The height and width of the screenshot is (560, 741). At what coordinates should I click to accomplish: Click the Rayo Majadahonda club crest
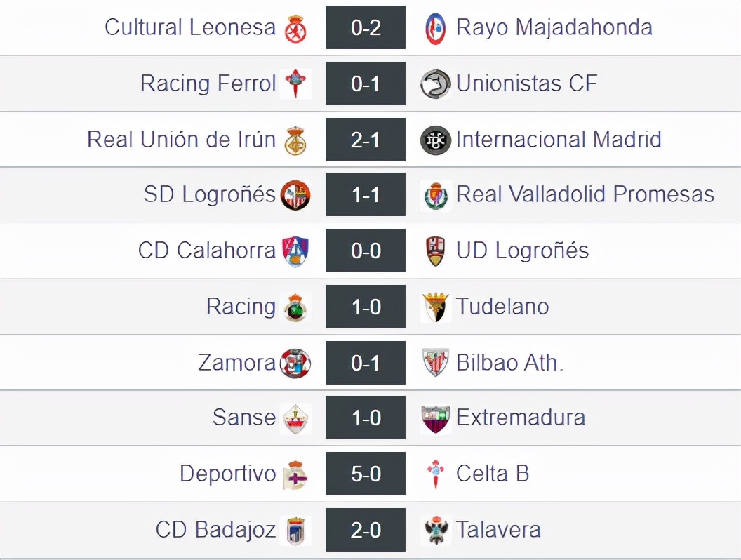point(436,29)
